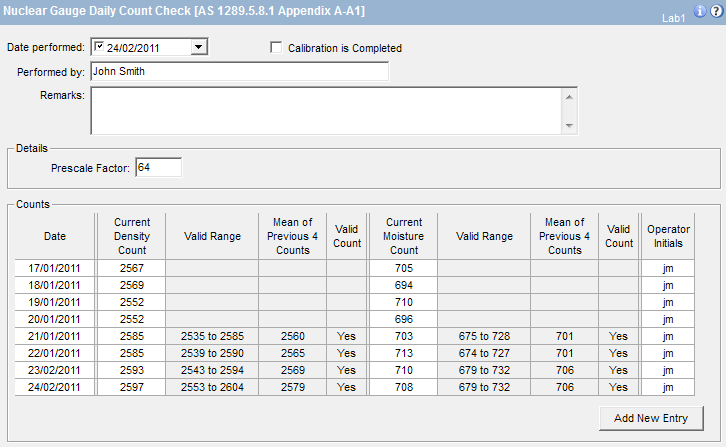Click the valid range cell 2535 to 2585

pyautogui.click(x=211, y=336)
